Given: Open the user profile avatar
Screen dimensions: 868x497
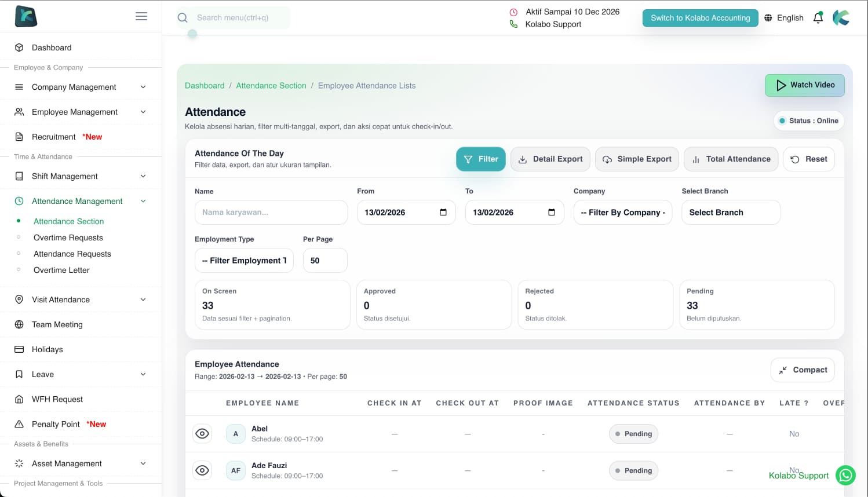Looking at the screenshot, I should 841,18.
